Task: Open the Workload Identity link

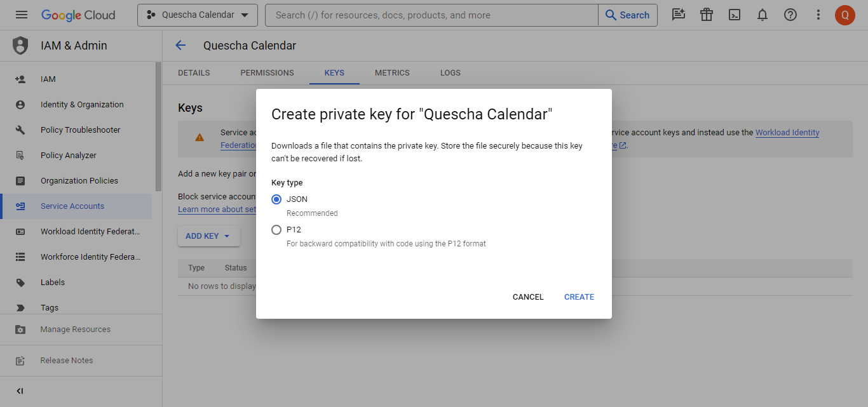Action: 787,133
